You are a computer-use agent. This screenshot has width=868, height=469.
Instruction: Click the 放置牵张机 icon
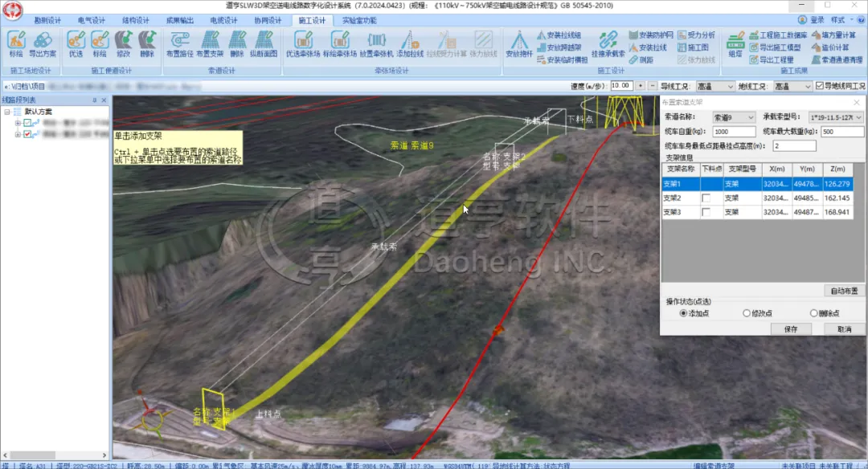pos(377,43)
